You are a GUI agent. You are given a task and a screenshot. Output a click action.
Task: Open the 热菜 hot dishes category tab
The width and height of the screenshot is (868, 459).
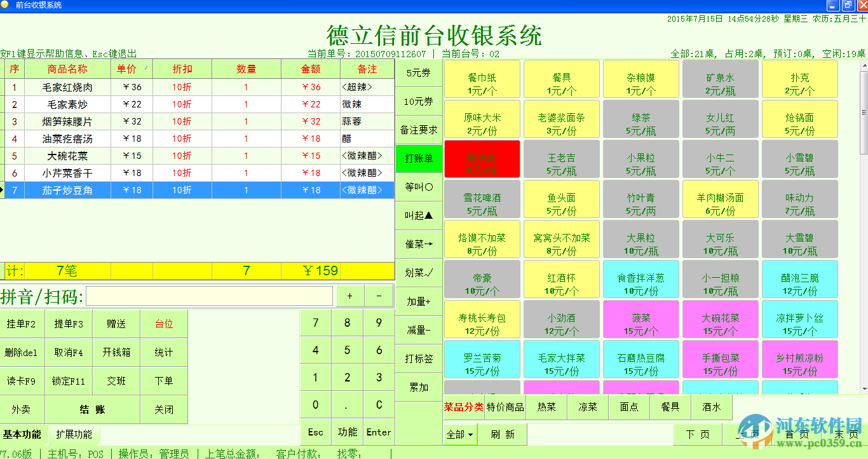pos(546,408)
